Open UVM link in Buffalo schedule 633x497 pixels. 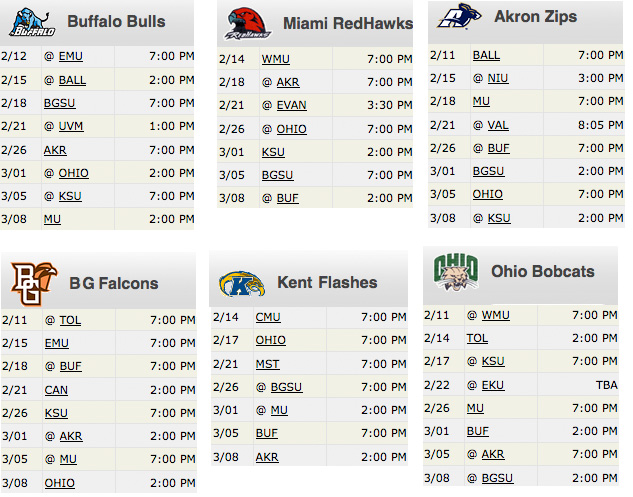[x=71, y=126]
